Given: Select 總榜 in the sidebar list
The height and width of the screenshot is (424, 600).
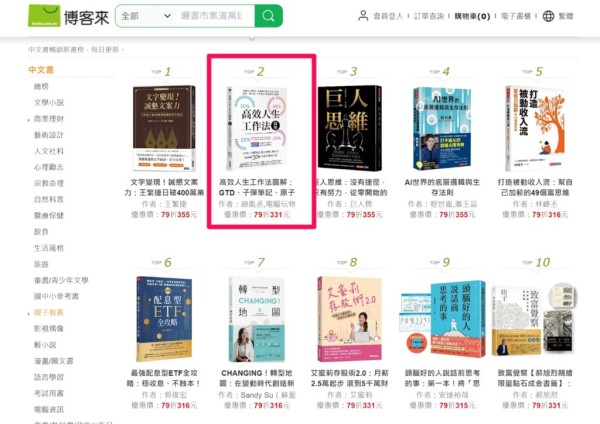Looking at the screenshot, I should pyautogui.click(x=41, y=86).
